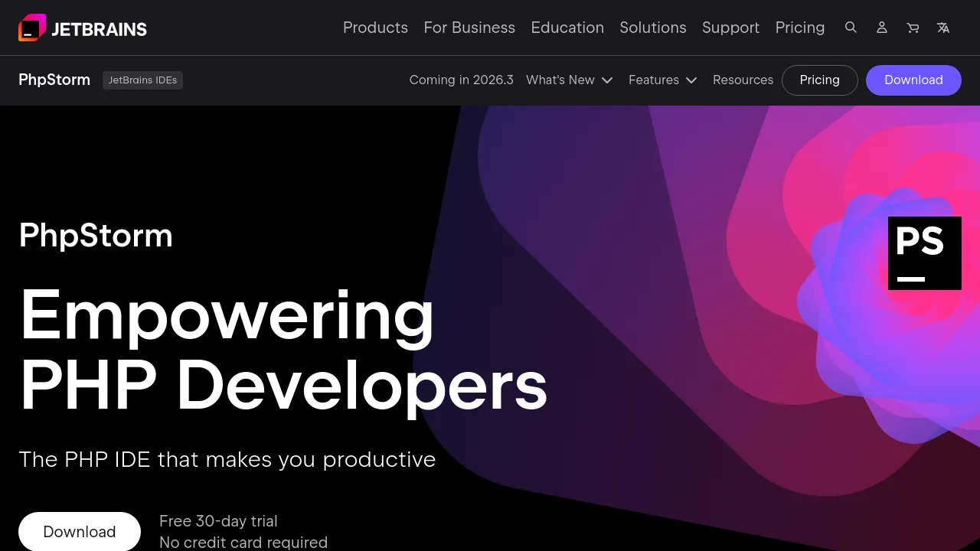980x551 pixels.
Task: Open the shopping cart icon
Action: point(913,28)
